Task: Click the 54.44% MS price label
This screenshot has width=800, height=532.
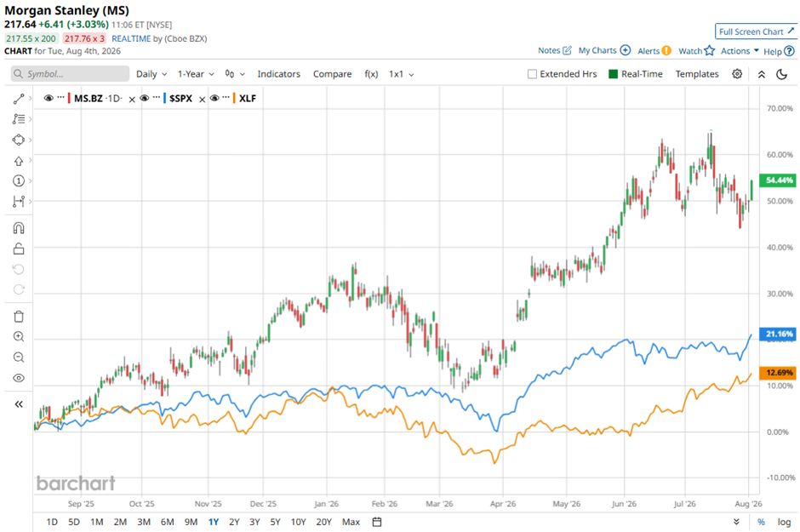Action: [779, 180]
